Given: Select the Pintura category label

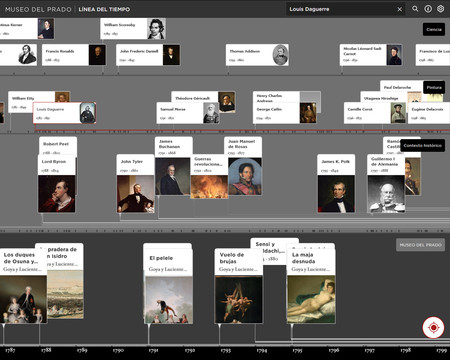Looking at the screenshot, I should pos(434,87).
